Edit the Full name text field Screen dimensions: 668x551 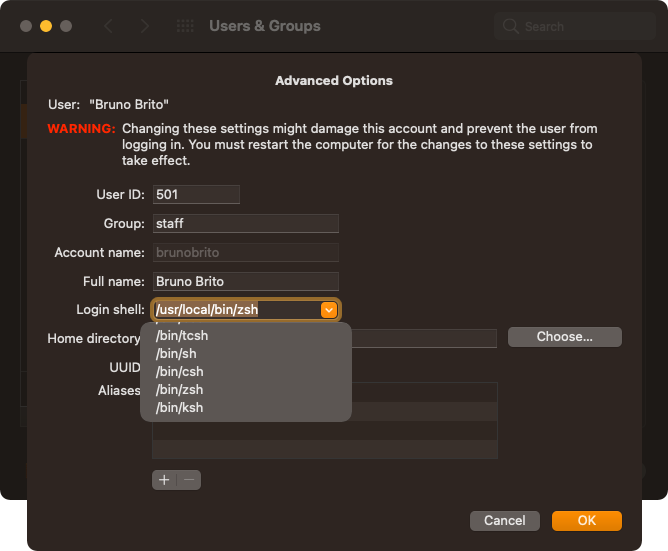245,282
